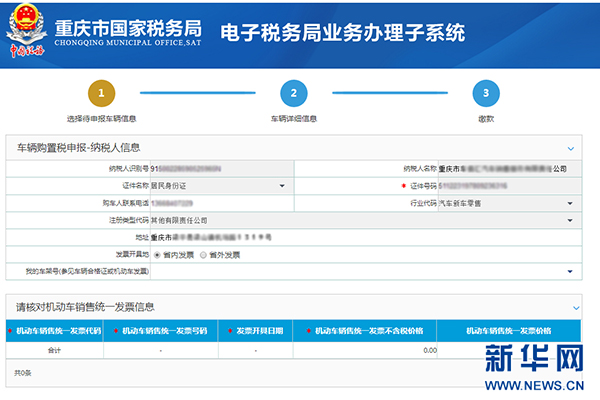Click the 纳税人名称 field
This screenshot has width=600, height=400.
pos(510,169)
